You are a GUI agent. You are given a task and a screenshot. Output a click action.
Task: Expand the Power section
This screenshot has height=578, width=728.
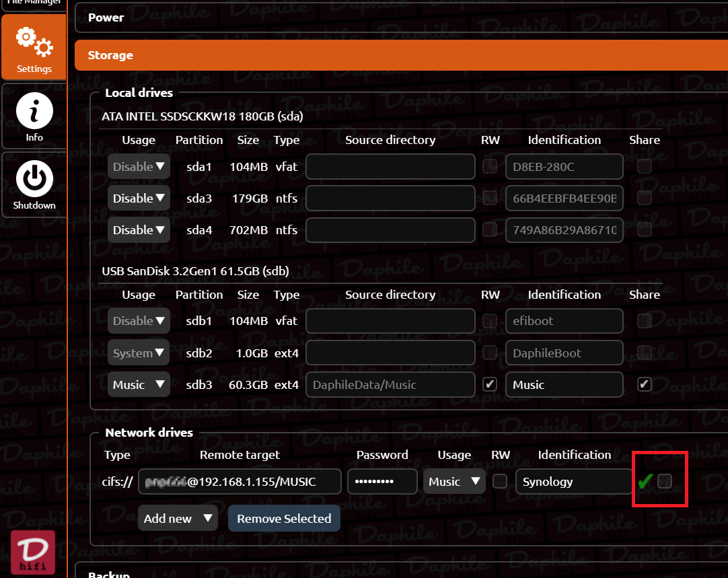[401, 17]
